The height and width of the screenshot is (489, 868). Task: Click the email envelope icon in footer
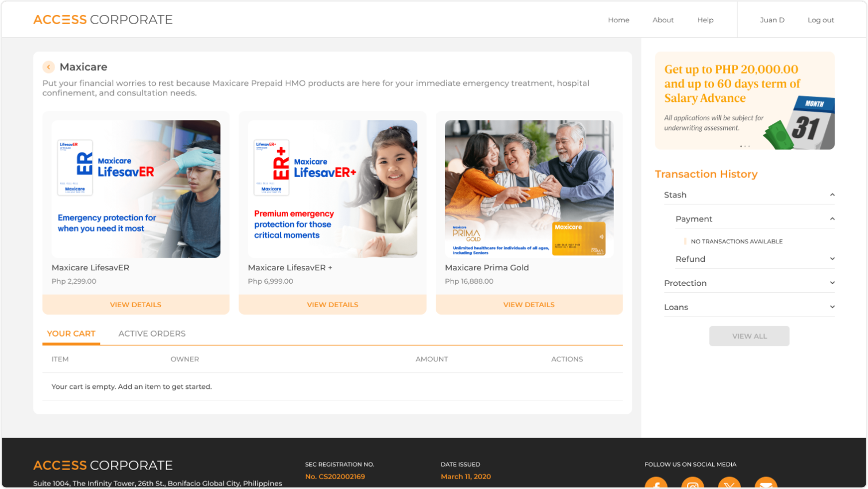766,483
